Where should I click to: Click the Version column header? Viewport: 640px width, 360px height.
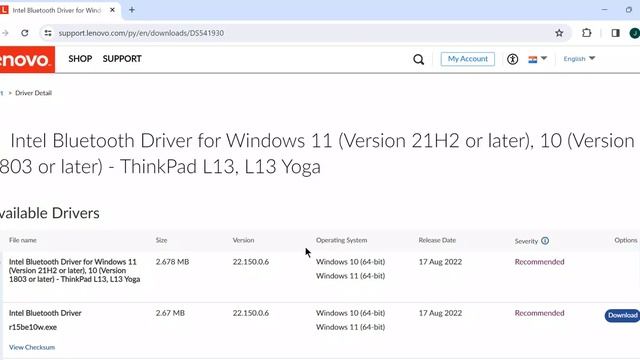point(243,240)
